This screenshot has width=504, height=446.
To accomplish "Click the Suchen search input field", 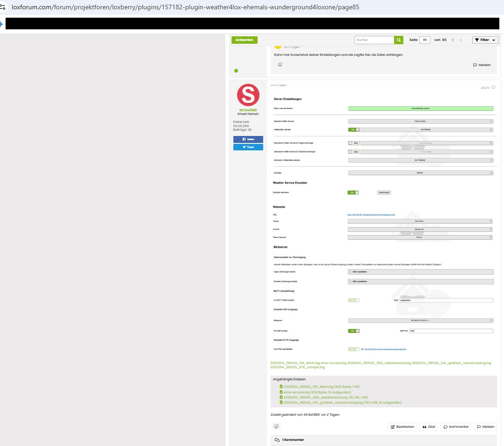I will click(x=374, y=40).
